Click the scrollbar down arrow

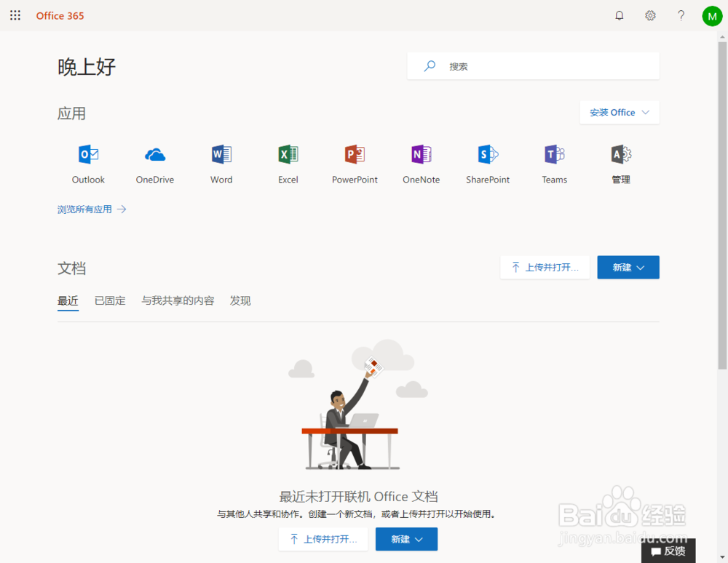click(x=722, y=557)
